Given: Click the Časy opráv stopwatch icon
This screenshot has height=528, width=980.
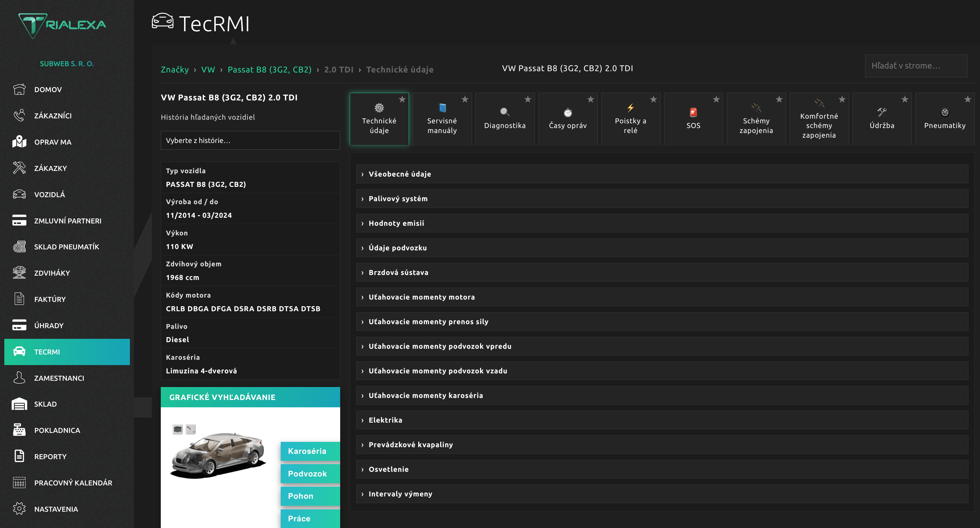Looking at the screenshot, I should (x=568, y=112).
